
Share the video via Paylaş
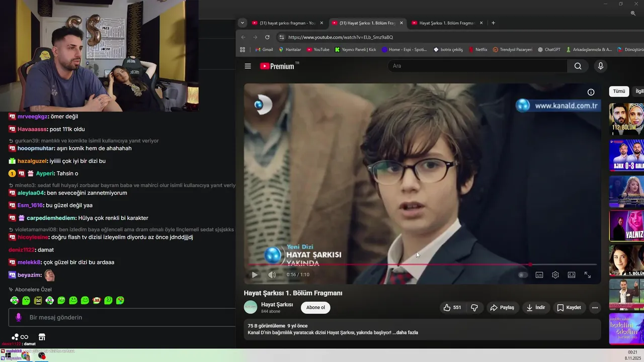[502, 307]
